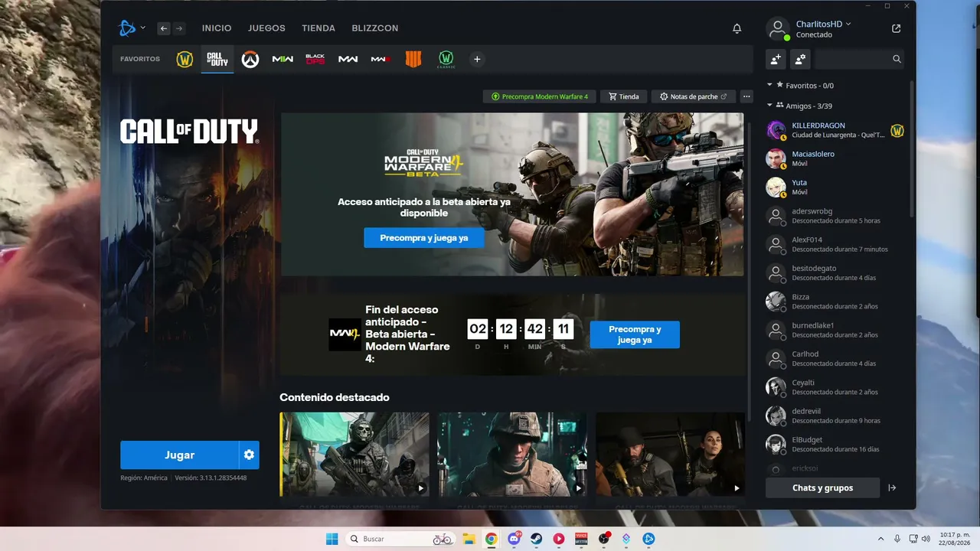Select the Overwatch favorite icon

[x=250, y=59]
